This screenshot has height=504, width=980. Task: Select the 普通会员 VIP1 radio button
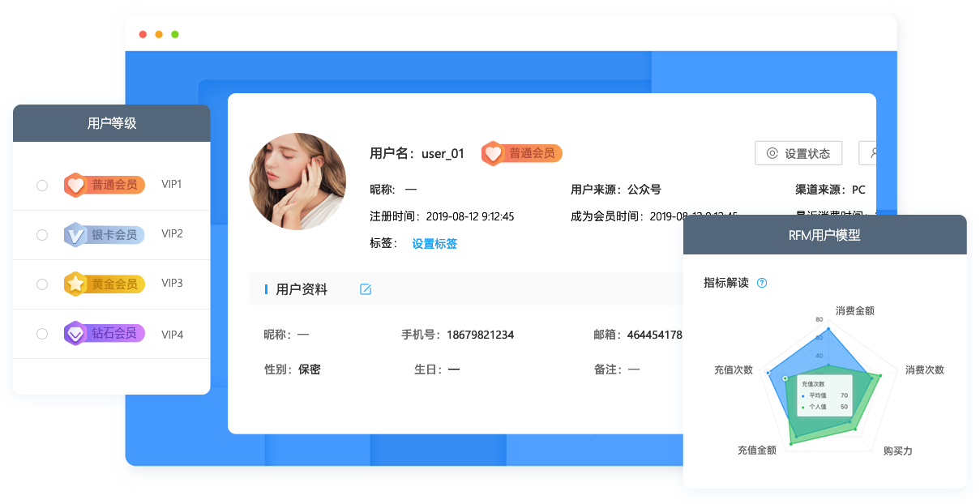42,186
